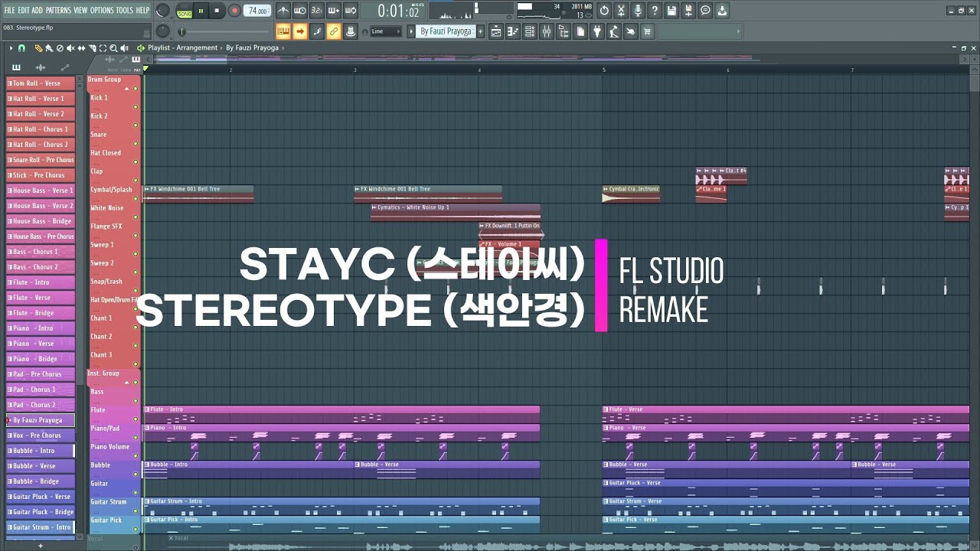Click the song position slider
Screen dimensions: 980x551
(x=224, y=31)
